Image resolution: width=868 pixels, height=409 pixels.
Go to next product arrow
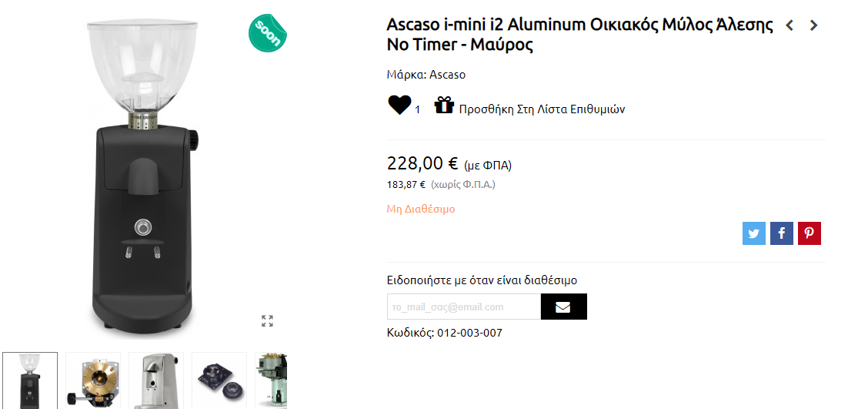[813, 25]
